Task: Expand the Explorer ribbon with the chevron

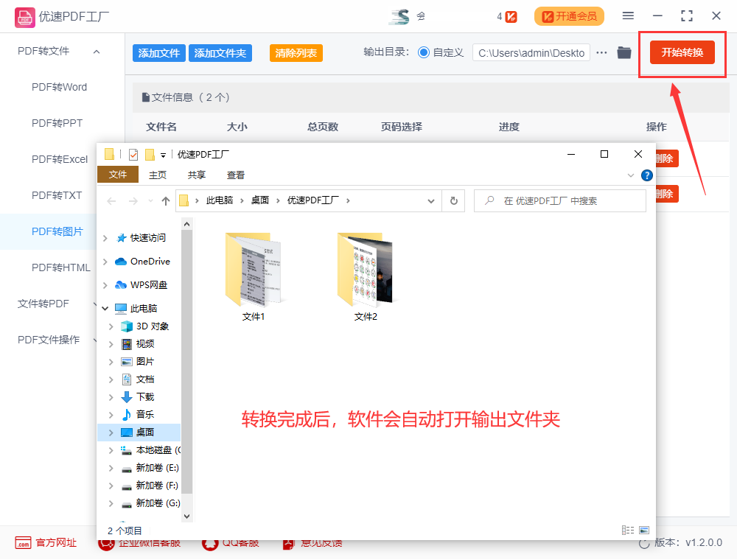Action: 630,175
